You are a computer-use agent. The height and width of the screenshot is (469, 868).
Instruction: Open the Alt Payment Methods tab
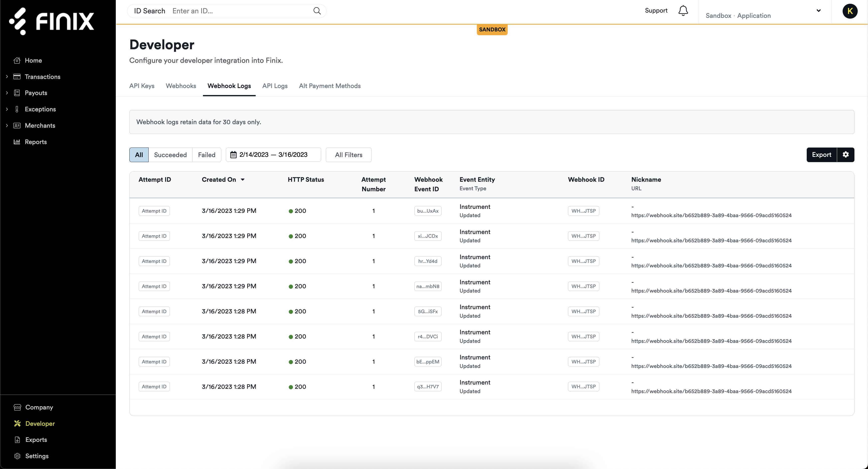tap(330, 86)
